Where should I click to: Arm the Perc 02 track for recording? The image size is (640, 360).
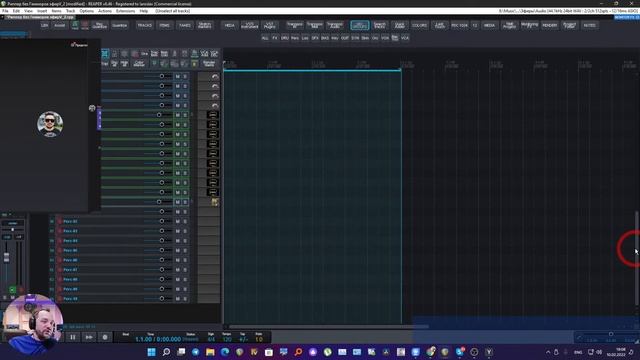60,221
